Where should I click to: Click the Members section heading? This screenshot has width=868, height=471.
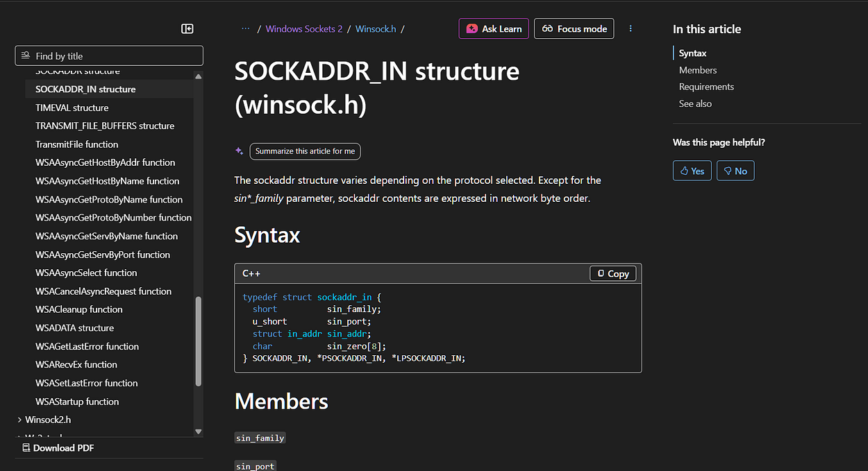(281, 401)
